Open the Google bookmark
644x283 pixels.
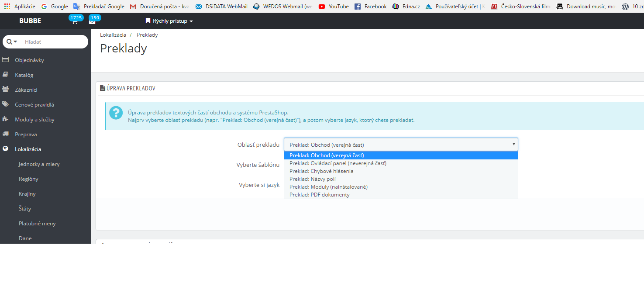55,7
